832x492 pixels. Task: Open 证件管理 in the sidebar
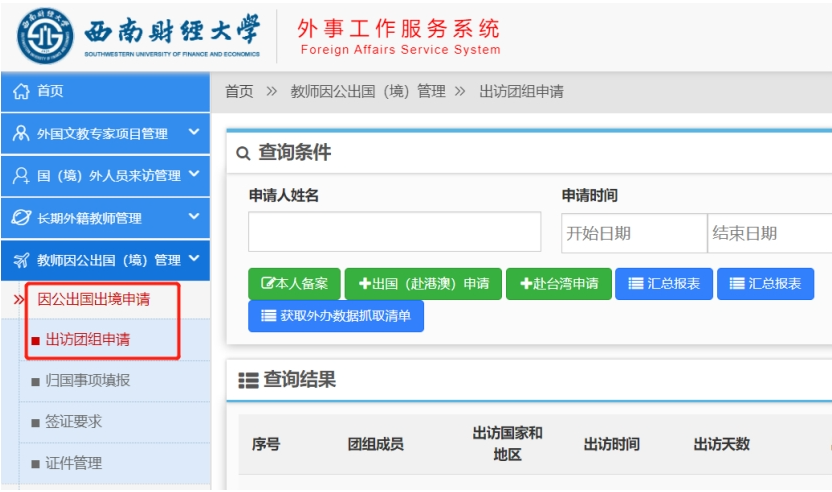73,464
